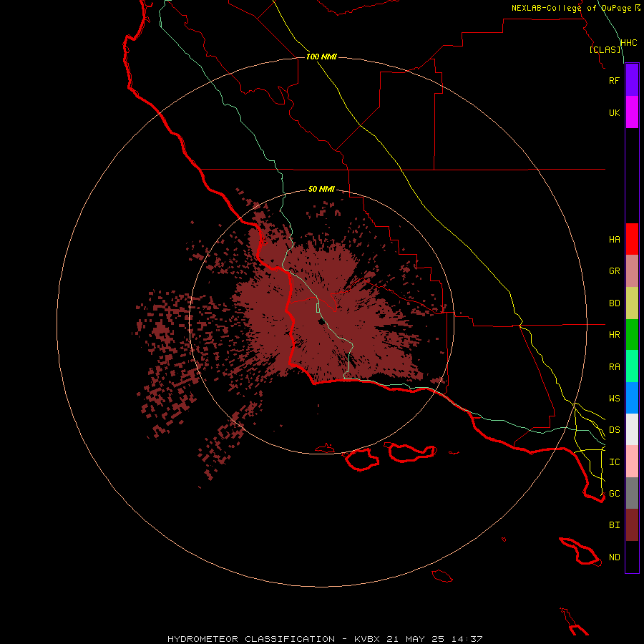The height and width of the screenshot is (644, 644).
Task: Click the RF purple legend swatch
Action: pos(632,80)
